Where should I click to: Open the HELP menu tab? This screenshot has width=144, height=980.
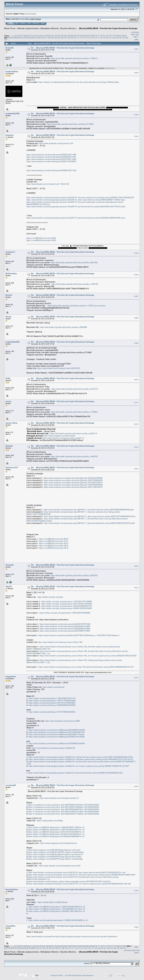(17, 23)
